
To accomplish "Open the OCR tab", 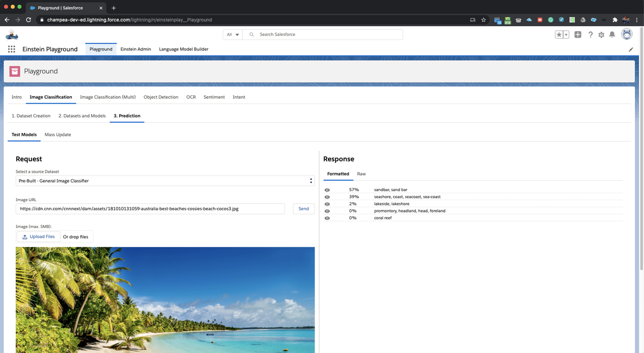I will click(191, 97).
